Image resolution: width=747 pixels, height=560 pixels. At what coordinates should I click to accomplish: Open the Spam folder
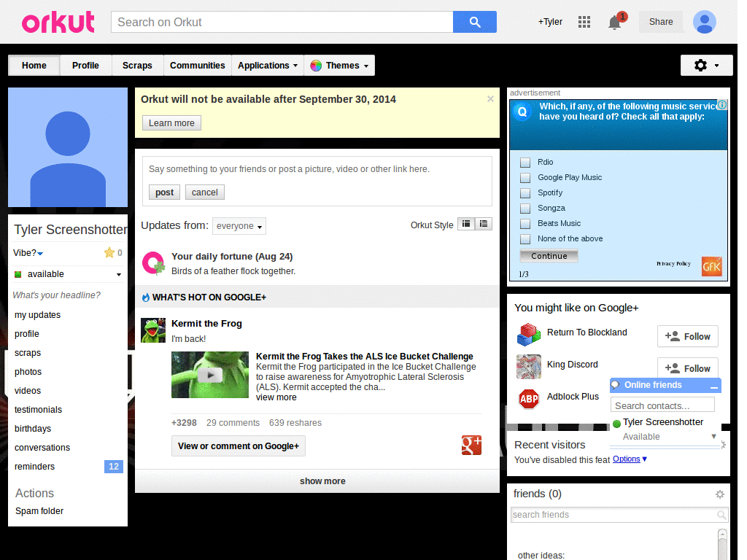(x=39, y=511)
